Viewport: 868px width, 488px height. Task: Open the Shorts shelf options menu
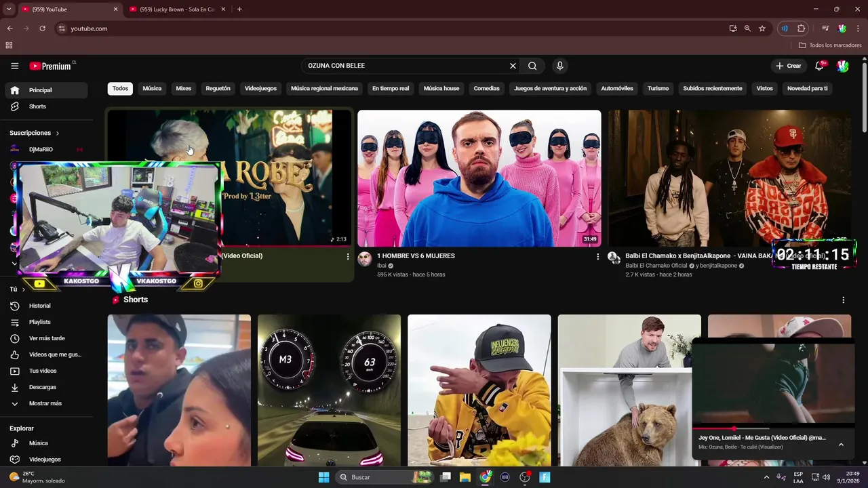(x=843, y=300)
